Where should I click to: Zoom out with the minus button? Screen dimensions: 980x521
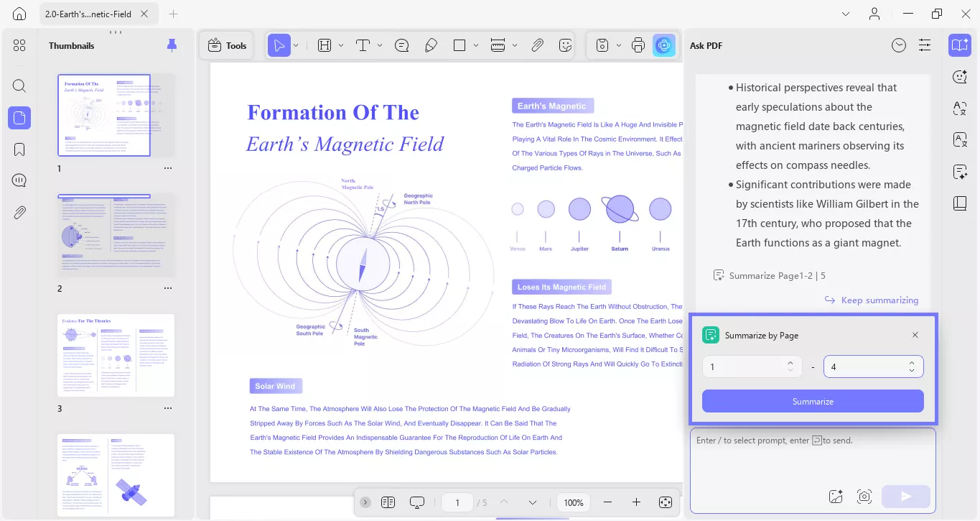(608, 502)
